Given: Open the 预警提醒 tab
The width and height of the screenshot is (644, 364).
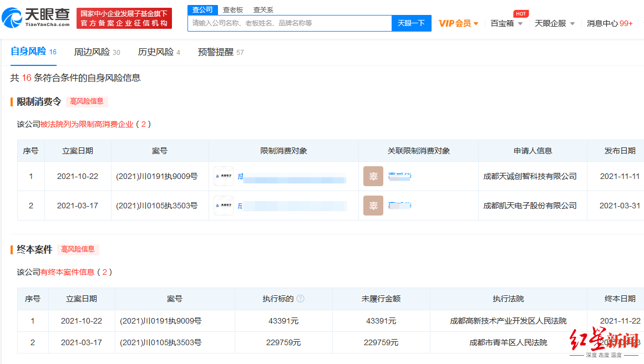Looking at the screenshot, I should 221,52.
